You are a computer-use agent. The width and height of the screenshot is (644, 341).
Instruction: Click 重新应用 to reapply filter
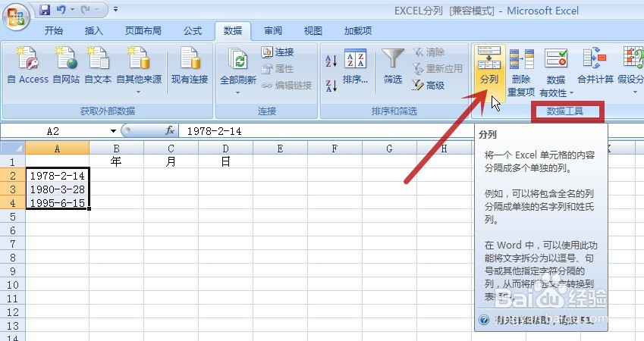[438, 68]
